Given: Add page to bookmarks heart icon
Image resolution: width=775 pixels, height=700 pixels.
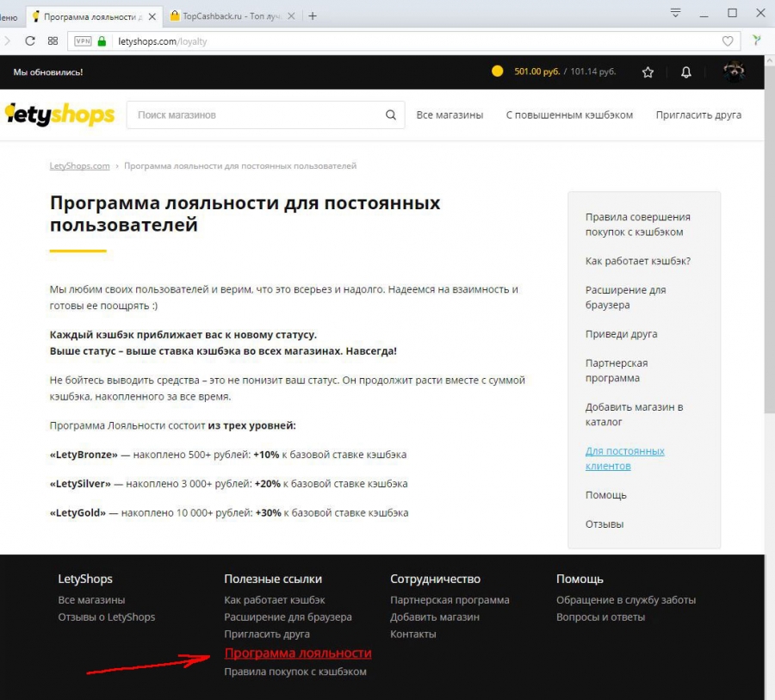Looking at the screenshot, I should point(728,41).
